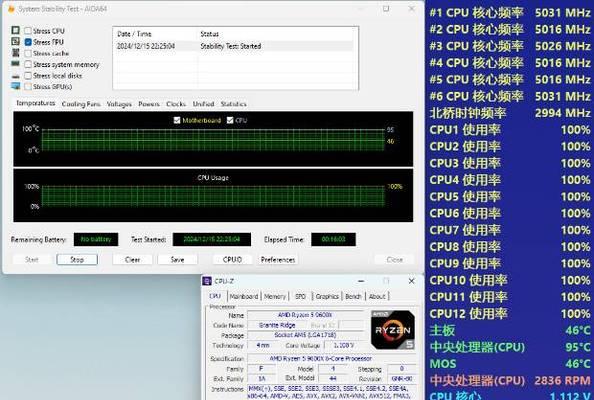This screenshot has width=594, height=400.
Task: Click the CPU chip icon beside Stress CPU
Action: (x=16, y=30)
